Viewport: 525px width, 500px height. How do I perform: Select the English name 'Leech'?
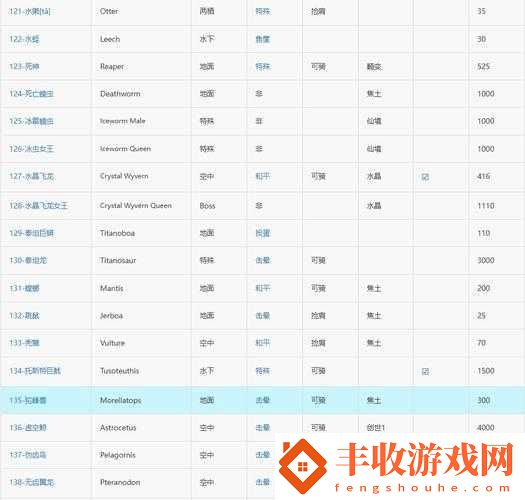pyautogui.click(x=110, y=39)
